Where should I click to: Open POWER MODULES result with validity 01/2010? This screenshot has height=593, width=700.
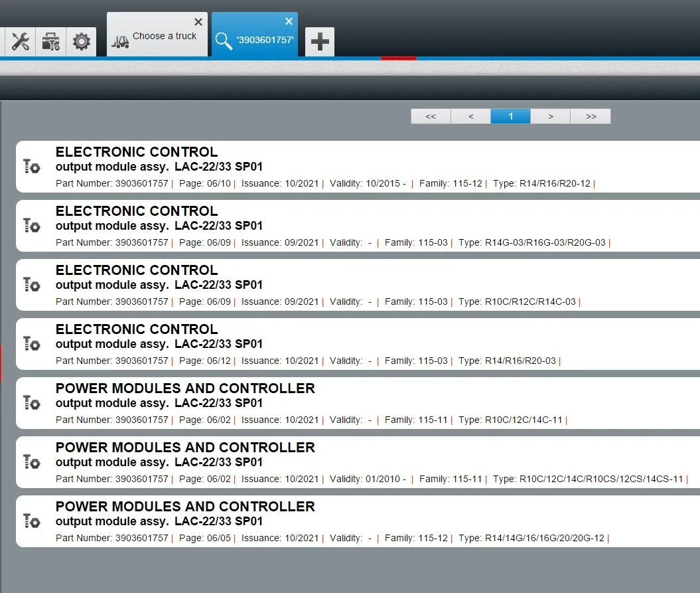[x=358, y=462]
